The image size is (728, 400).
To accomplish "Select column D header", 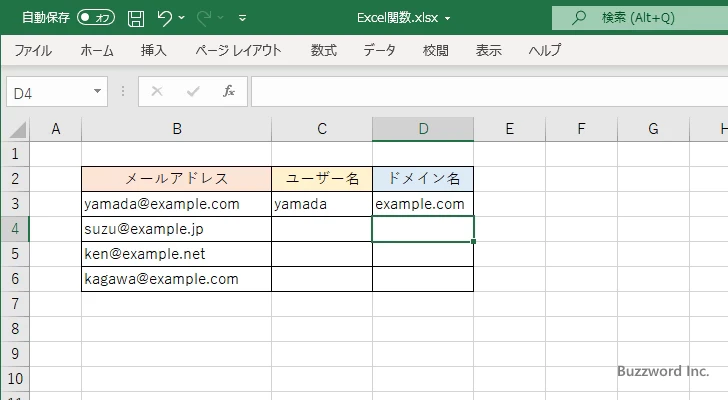I will (x=423, y=129).
